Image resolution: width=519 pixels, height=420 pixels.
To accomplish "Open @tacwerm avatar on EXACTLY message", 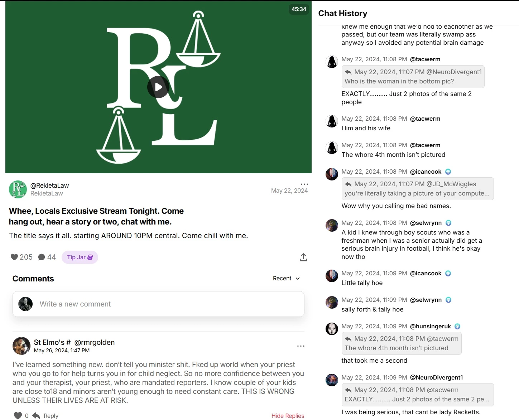I will coord(332,62).
